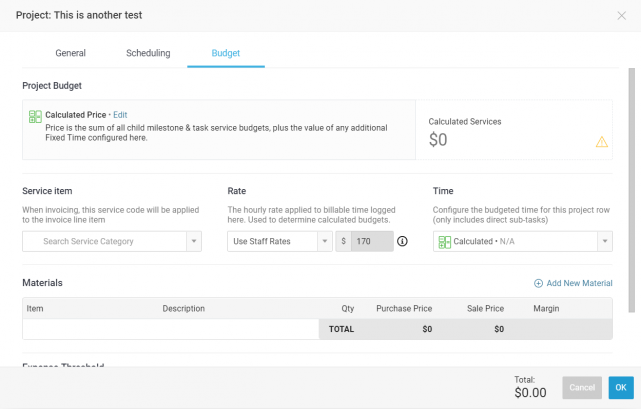Click the rate amount field showing 170

[371, 241]
